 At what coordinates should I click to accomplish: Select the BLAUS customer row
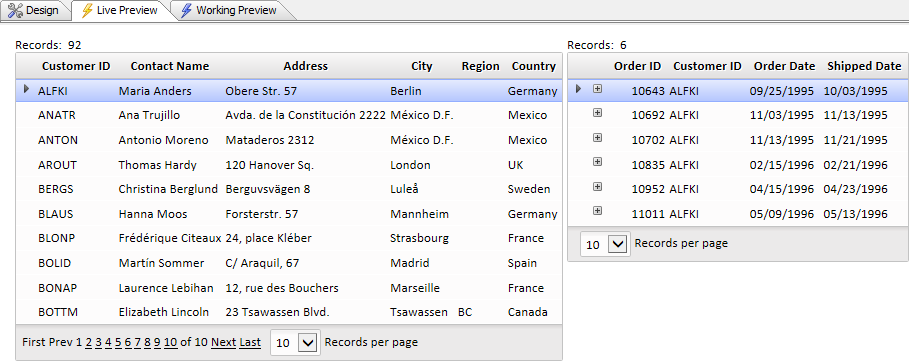click(289, 214)
